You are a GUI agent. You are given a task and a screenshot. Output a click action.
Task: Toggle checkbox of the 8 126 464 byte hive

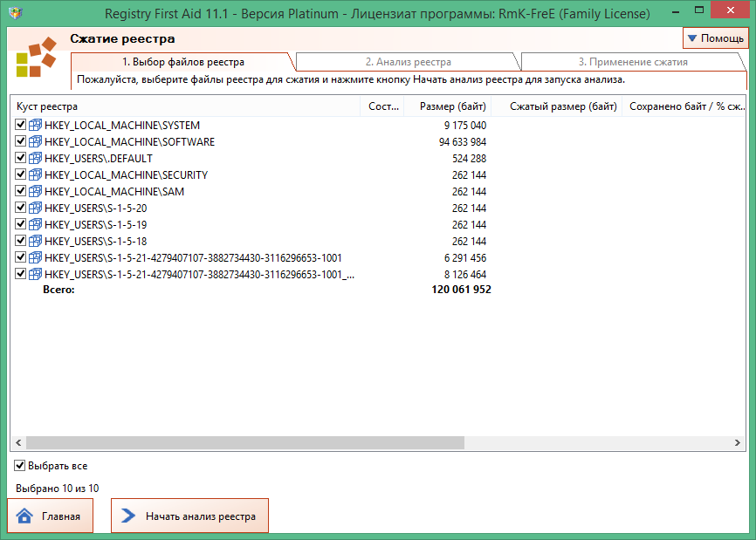point(20,274)
